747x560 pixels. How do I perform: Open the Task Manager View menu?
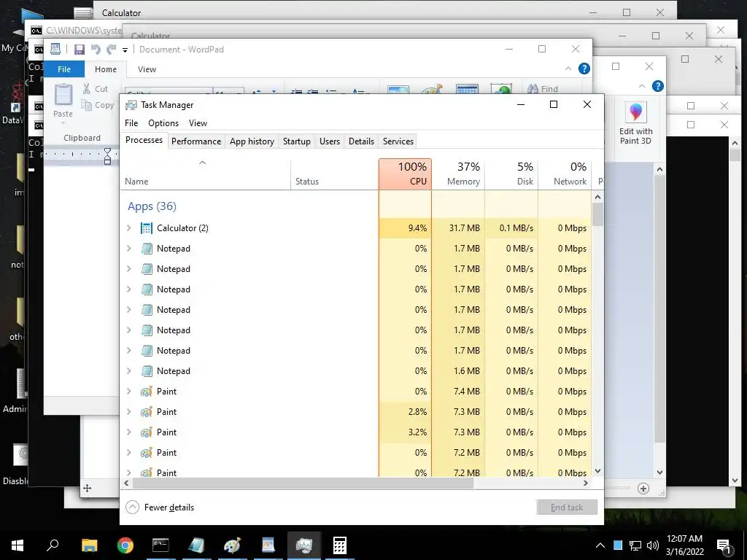click(x=198, y=122)
